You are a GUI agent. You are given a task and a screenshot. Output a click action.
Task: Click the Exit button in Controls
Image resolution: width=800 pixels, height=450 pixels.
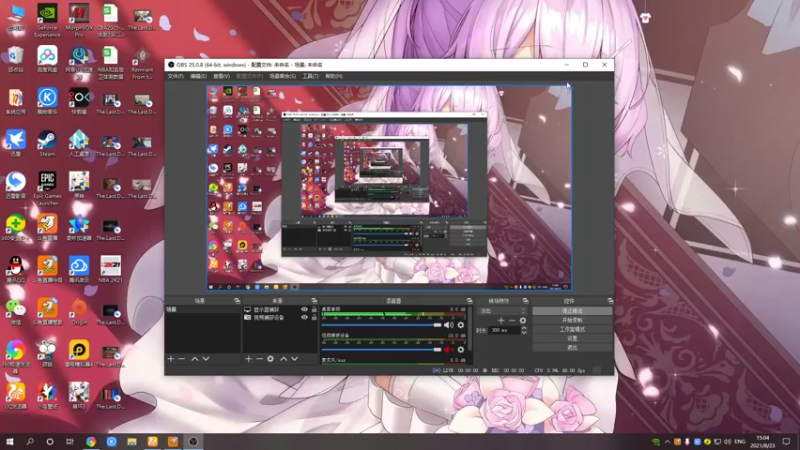click(x=572, y=347)
